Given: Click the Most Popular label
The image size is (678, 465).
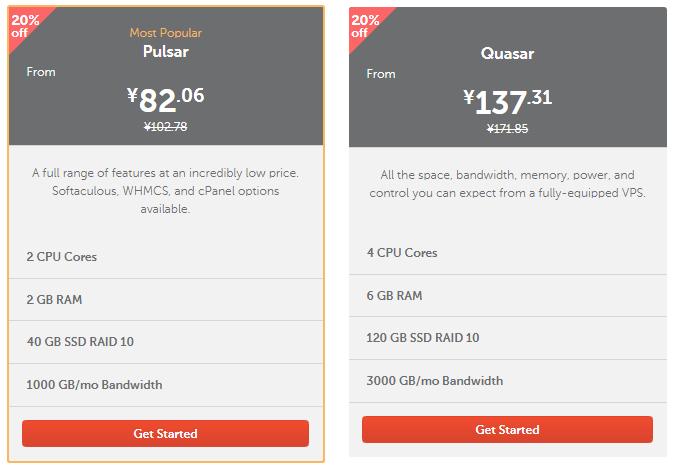Looking at the screenshot, I should pyautogui.click(x=166, y=33).
